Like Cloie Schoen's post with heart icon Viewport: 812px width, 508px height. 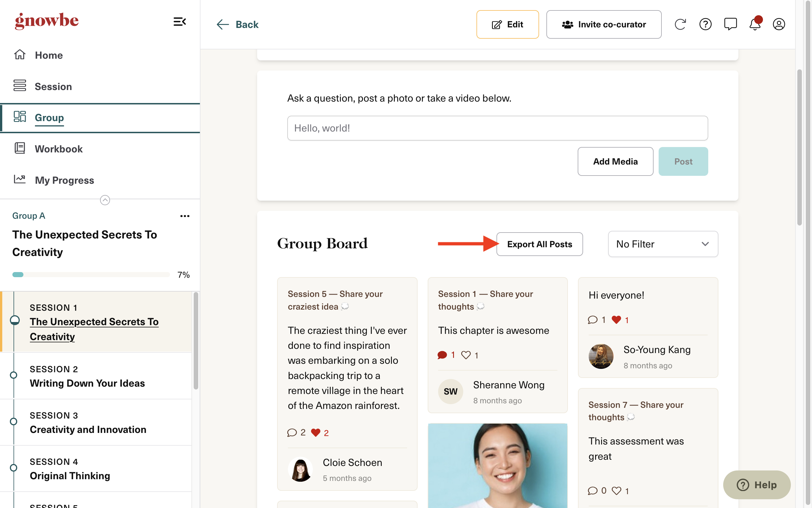coord(315,432)
